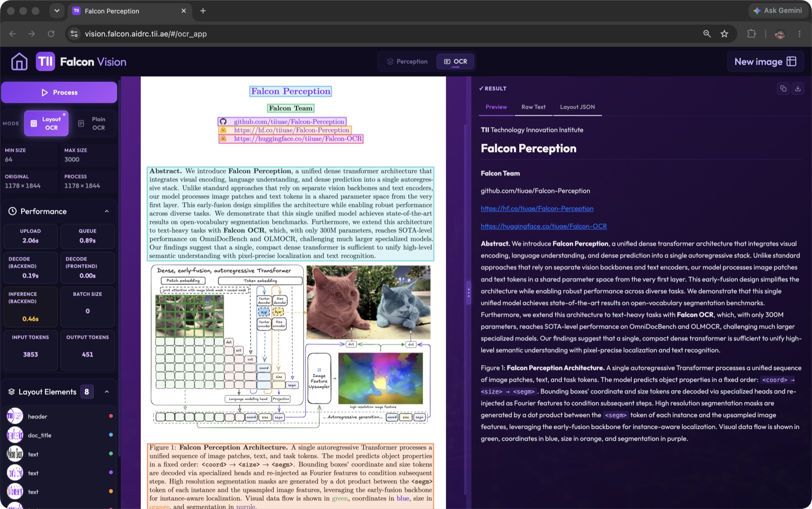Click the TII logo badge
Image resolution: width=812 pixels, height=509 pixels.
tap(46, 62)
